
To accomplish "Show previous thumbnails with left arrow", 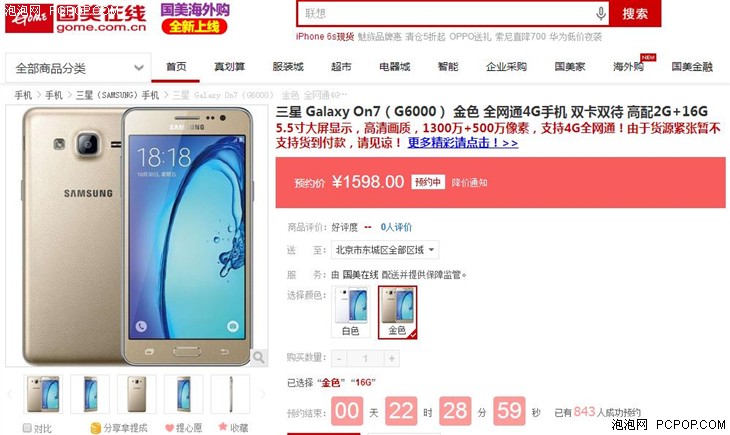I will (x=10, y=394).
